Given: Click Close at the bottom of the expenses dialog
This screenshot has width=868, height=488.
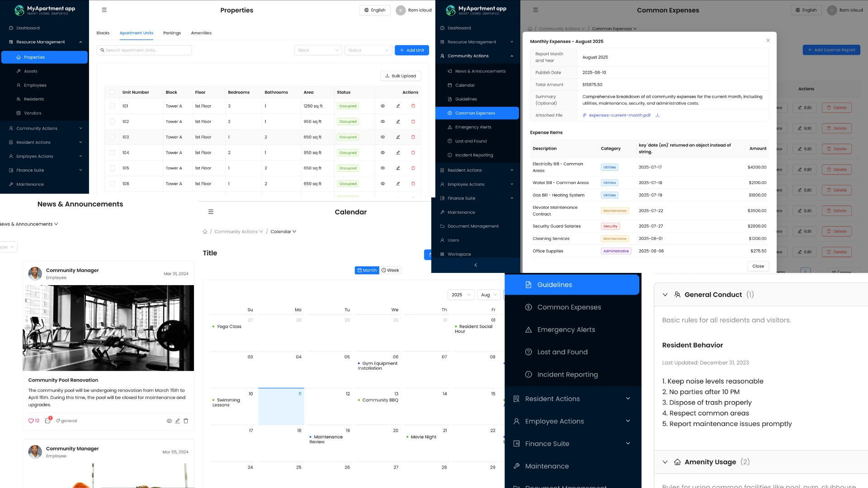Looking at the screenshot, I should [758, 266].
